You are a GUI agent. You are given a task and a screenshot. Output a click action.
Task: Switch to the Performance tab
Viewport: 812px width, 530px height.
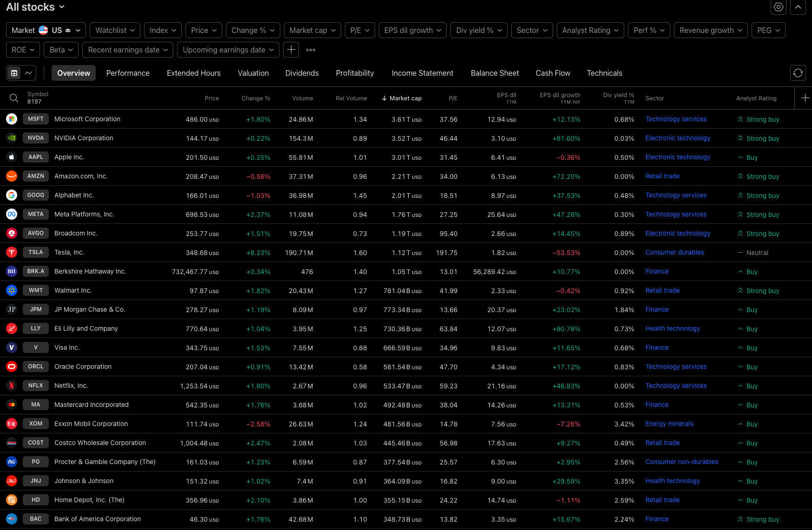click(x=128, y=73)
